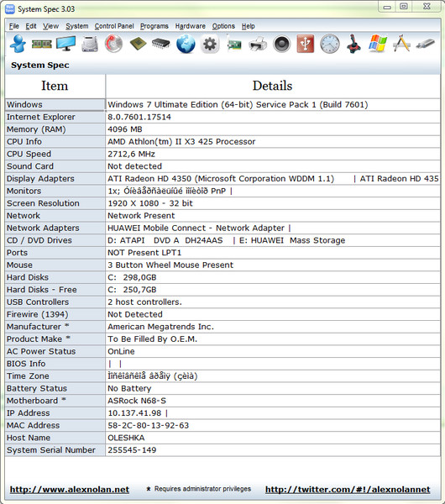Open the twitter.com alexnolannet link
Viewport: 445px width, 504px height.
point(348,490)
